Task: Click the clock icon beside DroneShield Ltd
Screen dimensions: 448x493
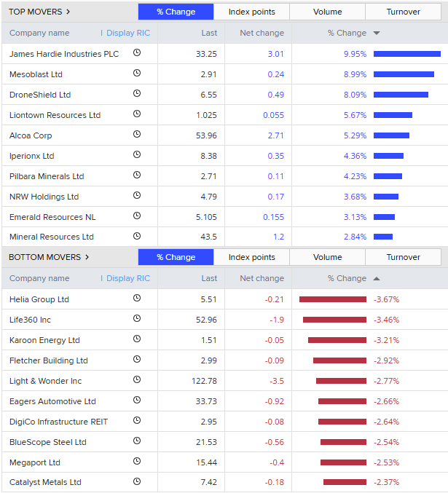Action: [137, 94]
